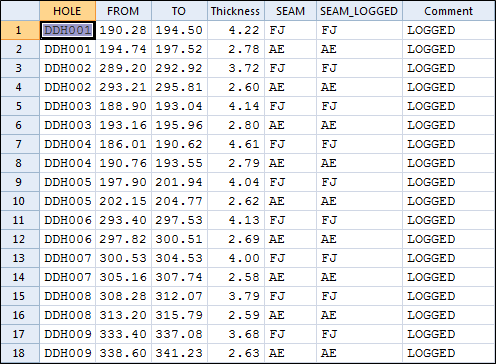Click the LOGGED comment in row 5

[431, 106]
